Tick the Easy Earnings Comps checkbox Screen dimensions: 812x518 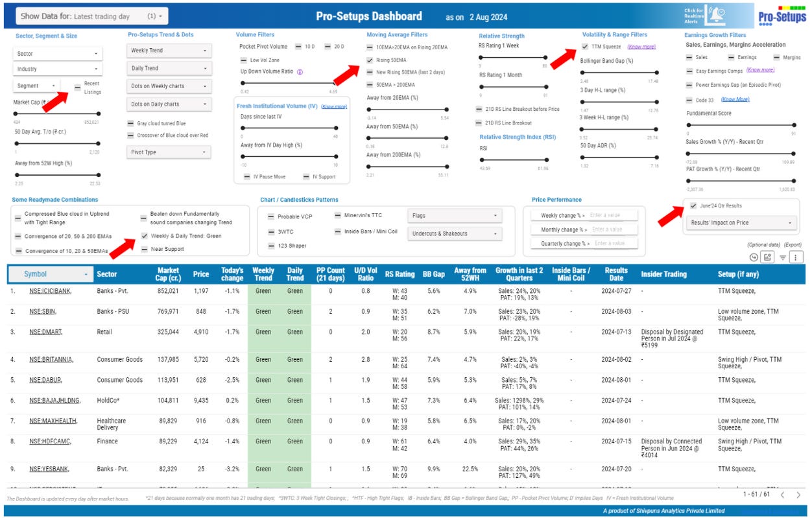pos(690,71)
